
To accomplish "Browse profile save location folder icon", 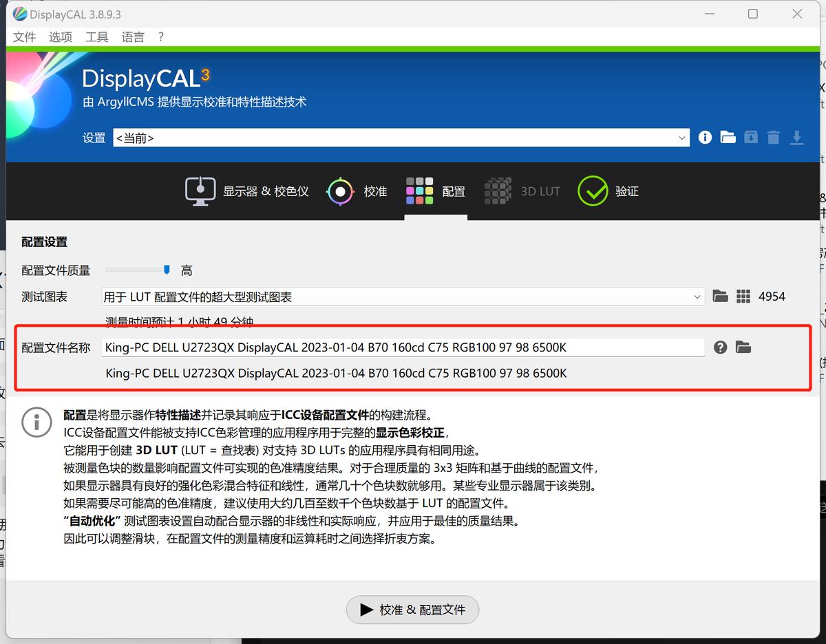I will pyautogui.click(x=743, y=347).
